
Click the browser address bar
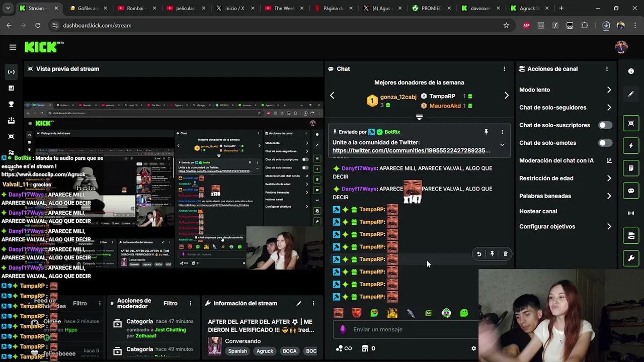(282, 25)
